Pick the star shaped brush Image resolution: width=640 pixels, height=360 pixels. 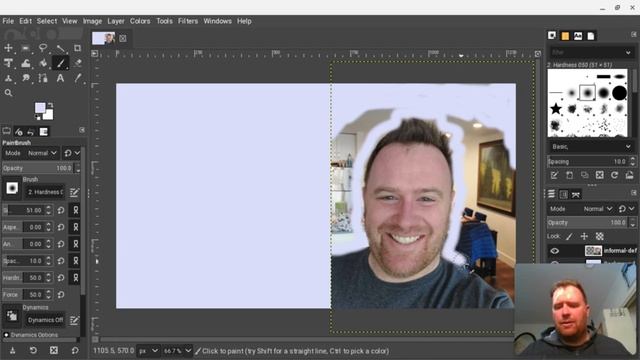coord(556,109)
